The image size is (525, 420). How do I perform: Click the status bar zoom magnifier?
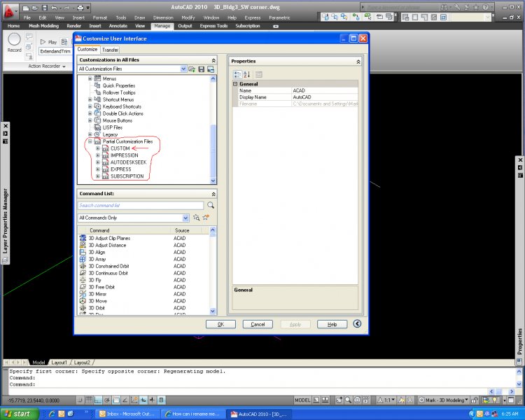click(348, 400)
